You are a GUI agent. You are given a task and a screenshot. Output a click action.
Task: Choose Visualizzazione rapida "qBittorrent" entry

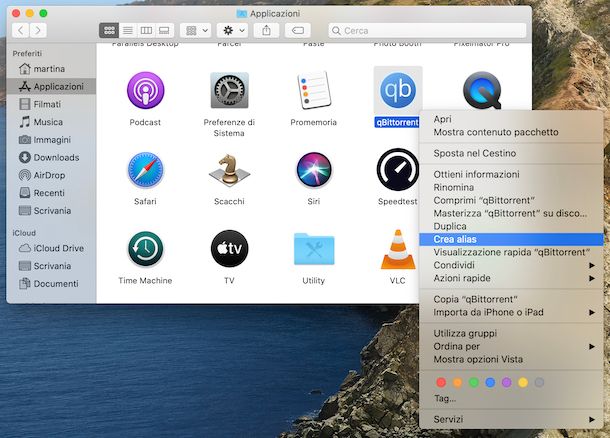511,252
